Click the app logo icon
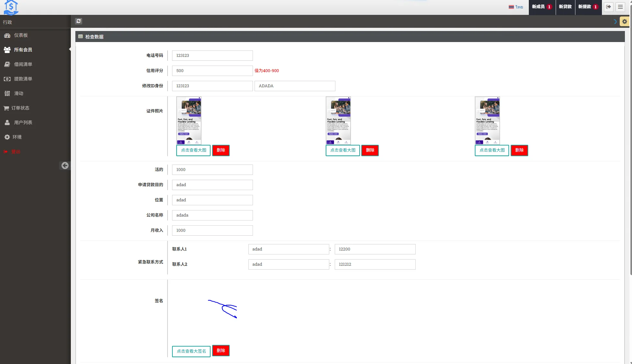This screenshot has height=364, width=632. point(11,7)
